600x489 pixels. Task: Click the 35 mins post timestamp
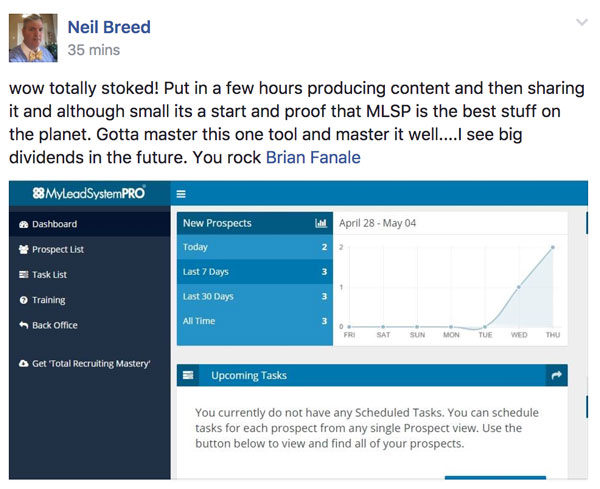pos(94,50)
